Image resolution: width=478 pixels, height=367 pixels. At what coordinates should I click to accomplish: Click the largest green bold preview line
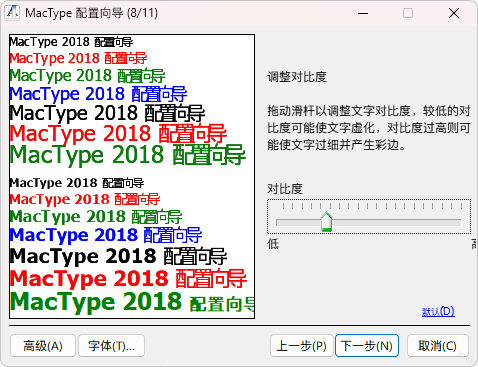click(x=132, y=303)
